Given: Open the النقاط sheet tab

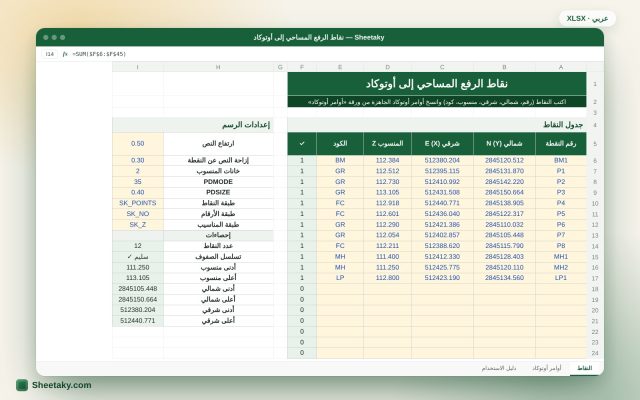Looking at the screenshot, I should 584,368.
